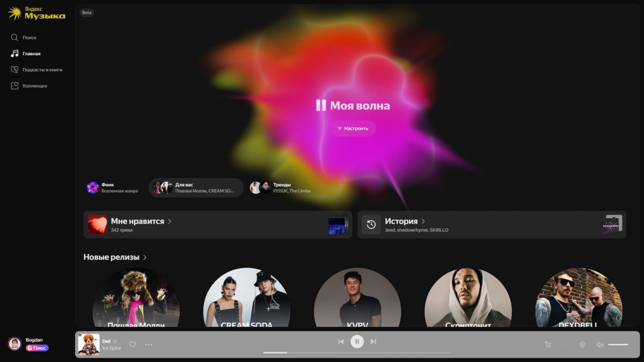Open Подкасты и книги section
644x362 pixels.
coord(36,70)
